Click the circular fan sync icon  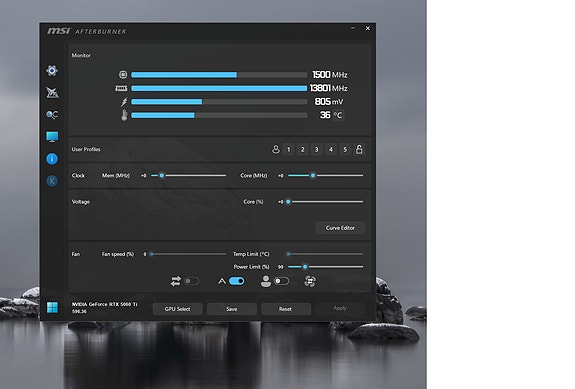(310, 281)
